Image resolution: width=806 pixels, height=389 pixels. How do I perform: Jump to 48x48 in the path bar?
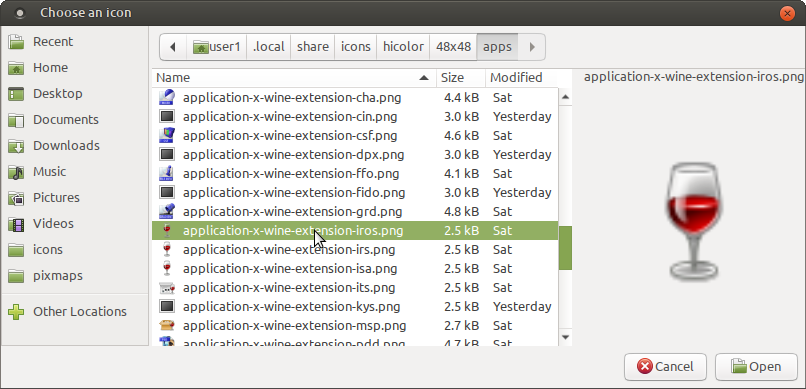pos(453,47)
